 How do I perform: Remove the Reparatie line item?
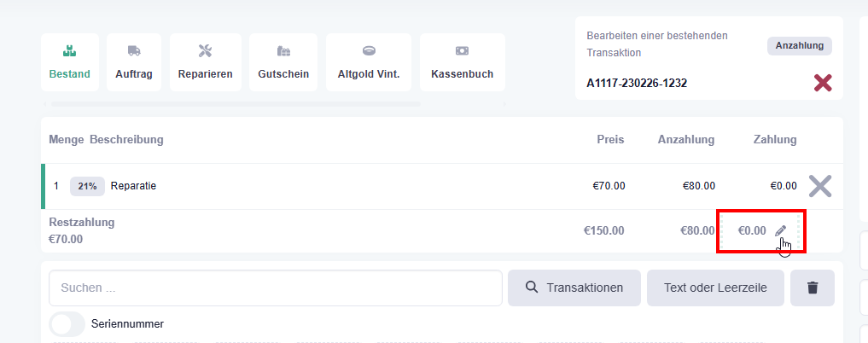(x=819, y=186)
